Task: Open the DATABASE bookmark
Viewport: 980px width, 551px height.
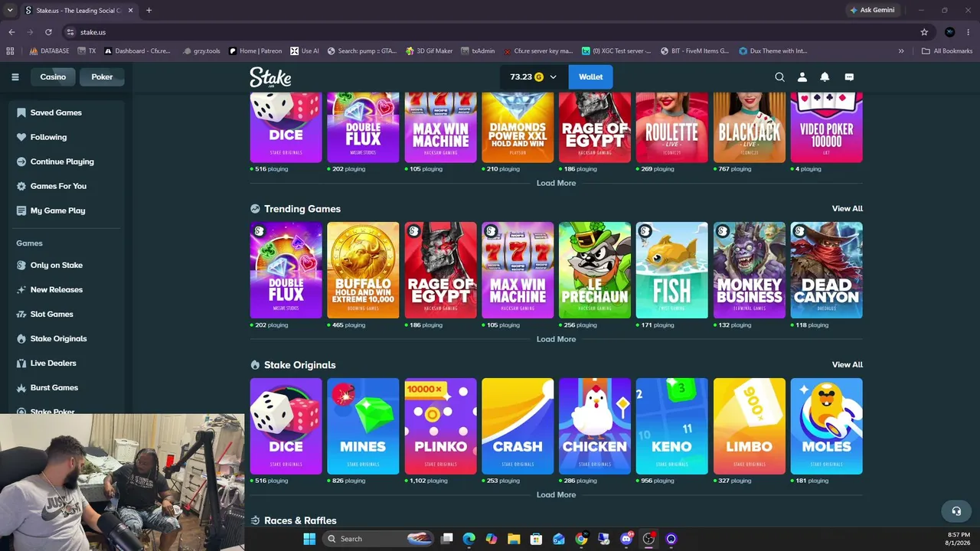Action: click(x=49, y=51)
